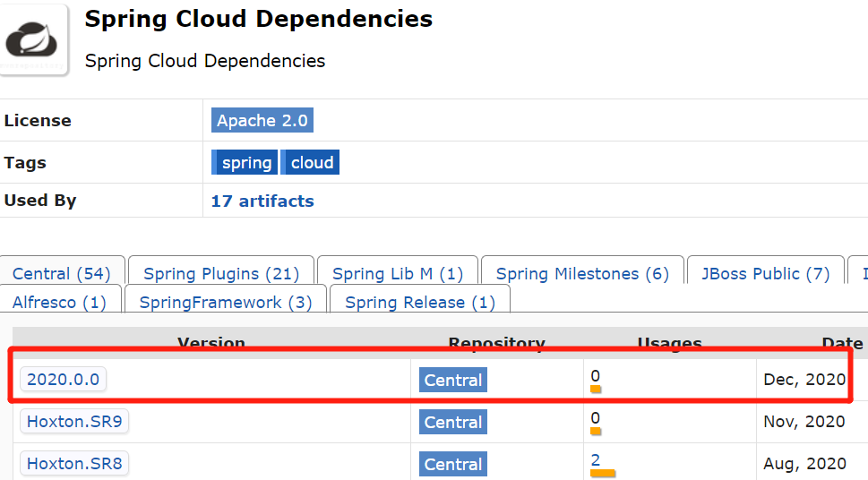Select the Spring Milestones (6) tab
The image size is (868, 480).
point(582,274)
